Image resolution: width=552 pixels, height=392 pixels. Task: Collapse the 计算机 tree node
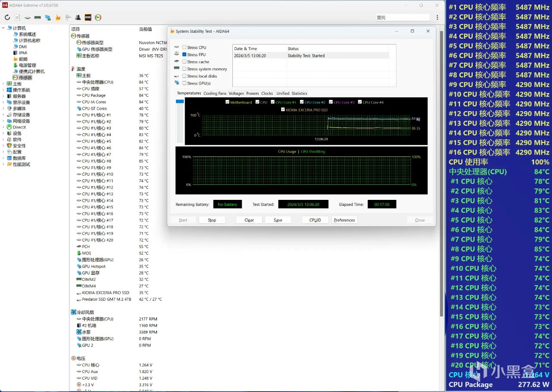click(3, 28)
